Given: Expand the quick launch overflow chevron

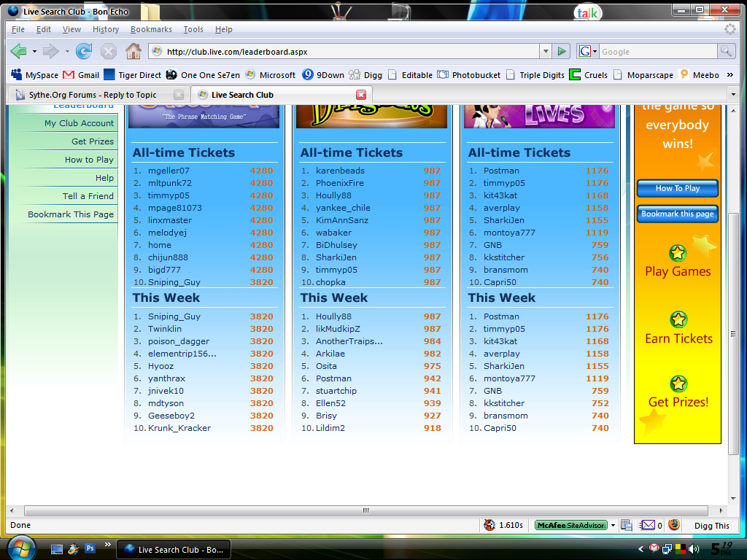Looking at the screenshot, I should point(108,544).
